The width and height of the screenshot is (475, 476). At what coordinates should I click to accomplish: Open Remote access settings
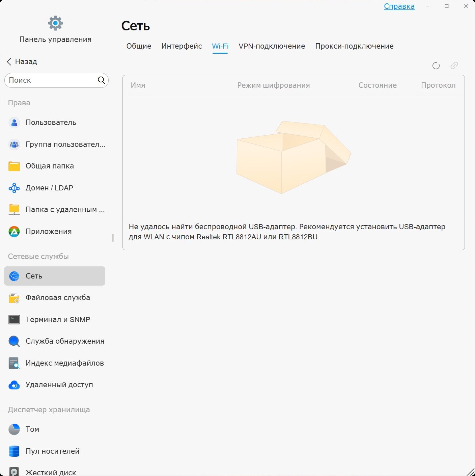pyautogui.click(x=59, y=385)
